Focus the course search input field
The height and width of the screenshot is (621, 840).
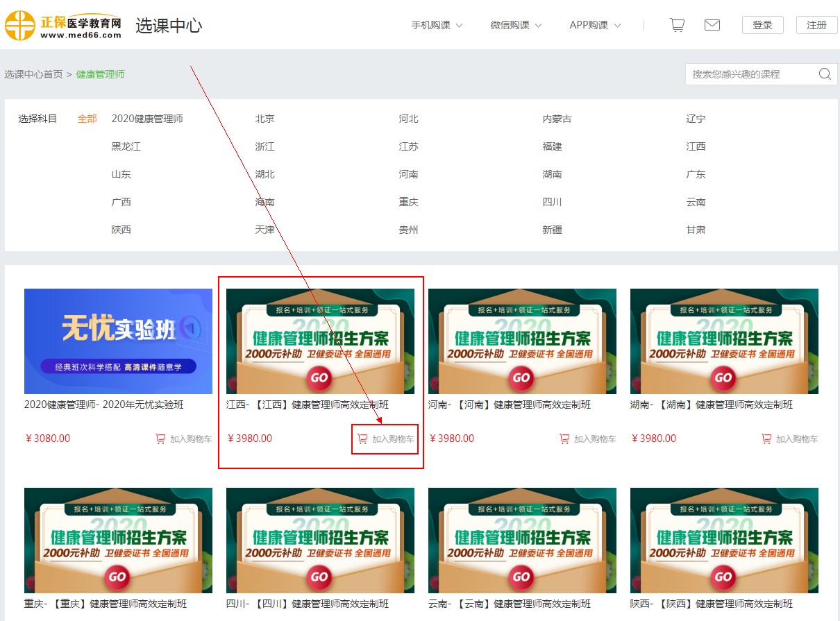pos(750,74)
